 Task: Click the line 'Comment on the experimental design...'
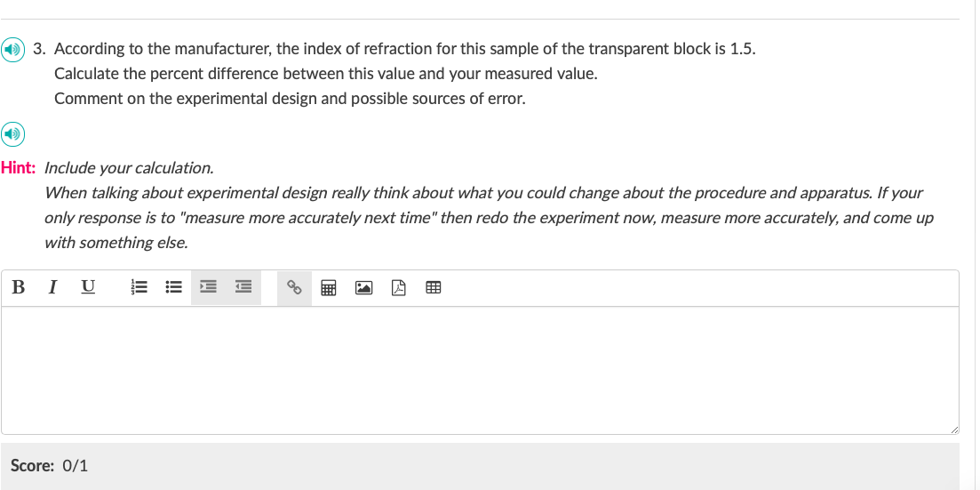point(290,99)
